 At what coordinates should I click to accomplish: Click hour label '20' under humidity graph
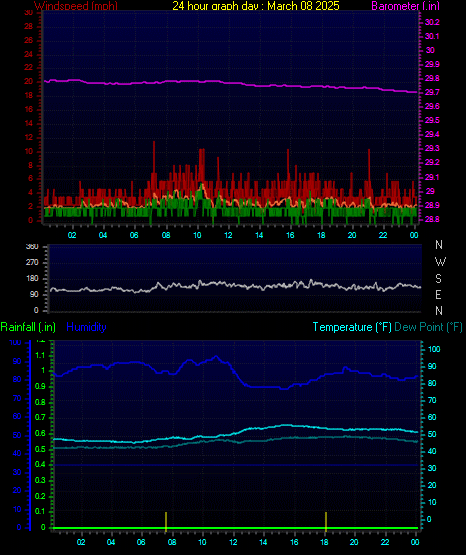pyautogui.click(x=354, y=542)
